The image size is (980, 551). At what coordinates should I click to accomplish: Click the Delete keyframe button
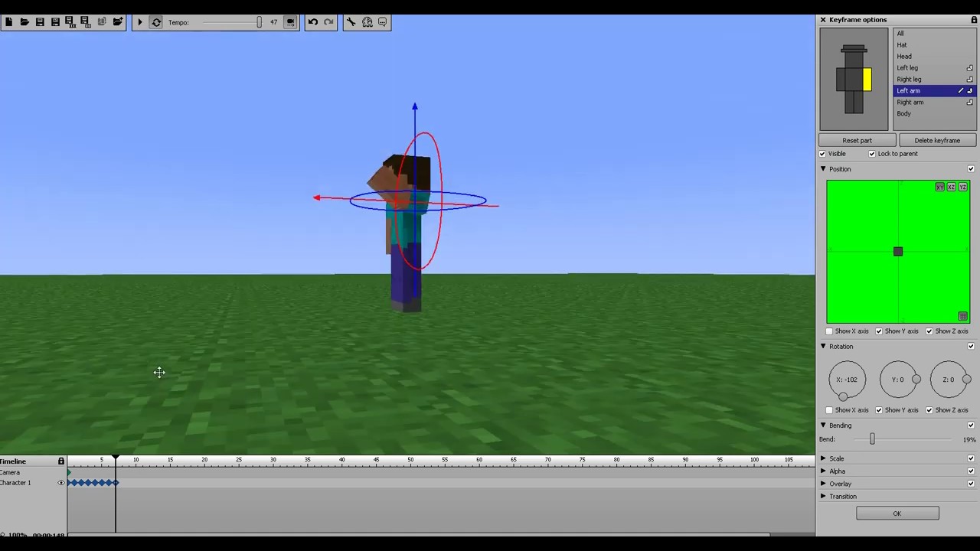click(937, 141)
